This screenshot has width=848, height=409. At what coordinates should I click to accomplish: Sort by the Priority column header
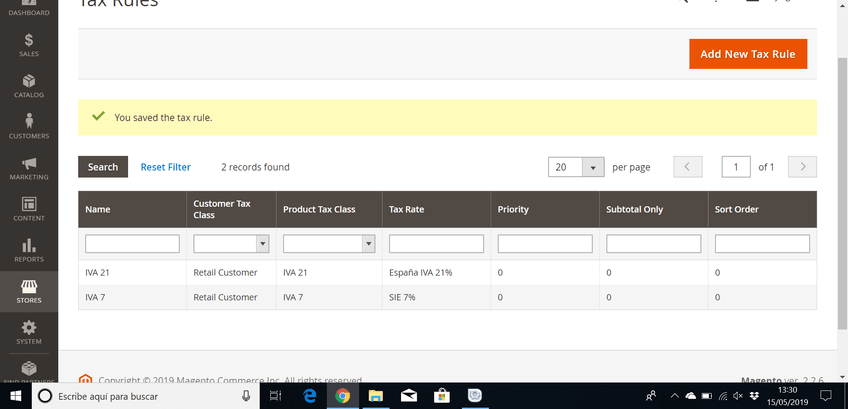(x=513, y=209)
